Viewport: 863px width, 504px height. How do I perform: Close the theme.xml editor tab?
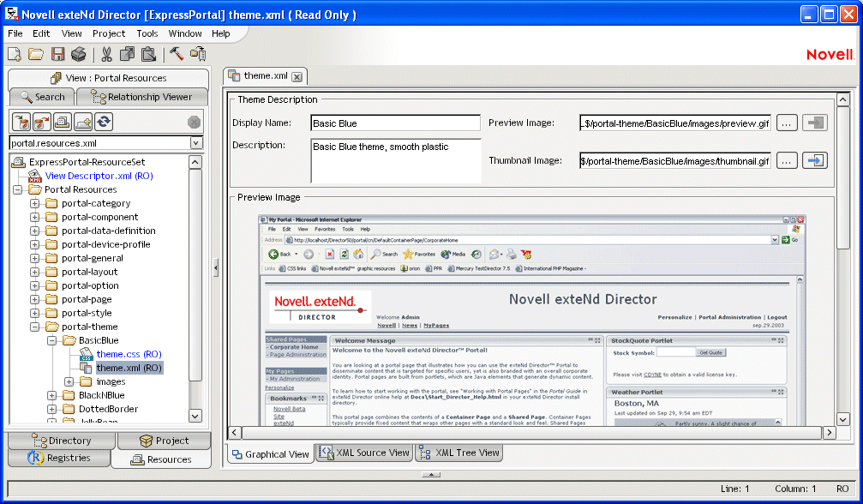(297, 76)
